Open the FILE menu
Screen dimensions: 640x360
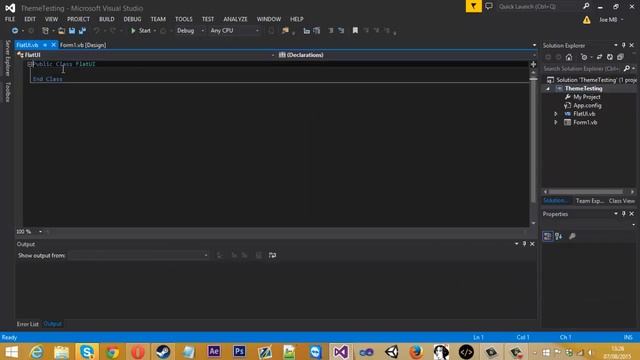10,19
